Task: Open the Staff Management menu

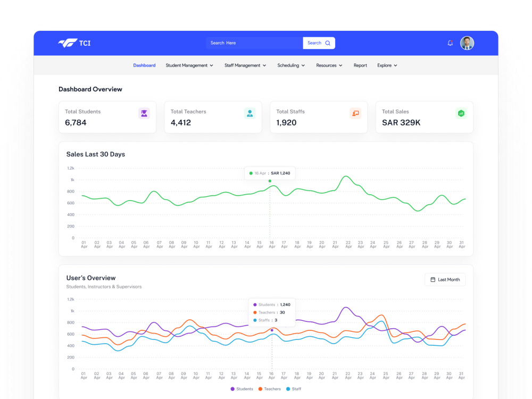Action: pyautogui.click(x=245, y=65)
